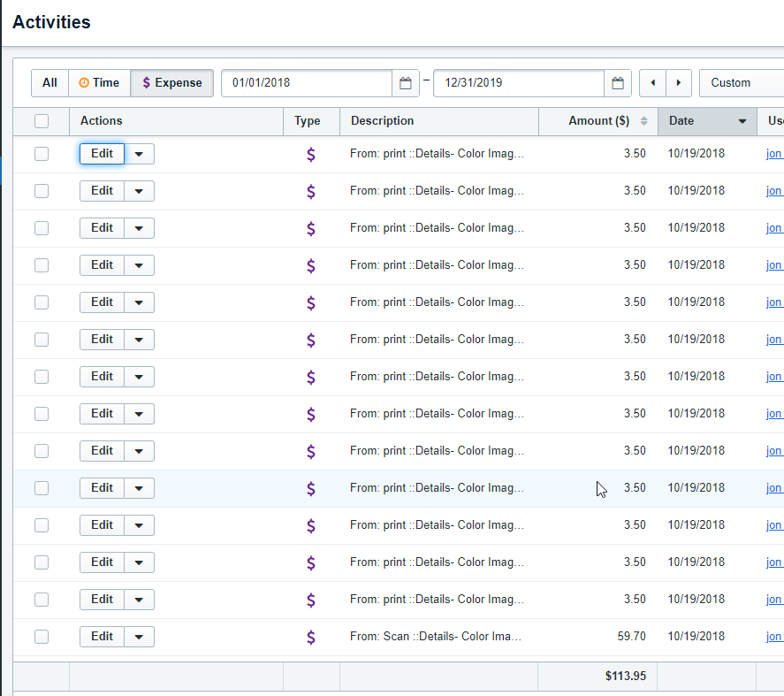Open dropdown arrow beside first row Edit
The height and width of the screenshot is (696, 784).
(x=140, y=154)
